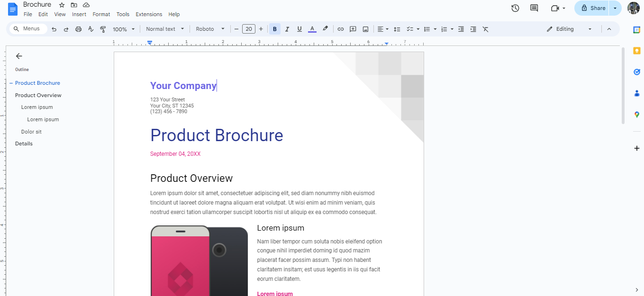Undo the last action

[54, 29]
